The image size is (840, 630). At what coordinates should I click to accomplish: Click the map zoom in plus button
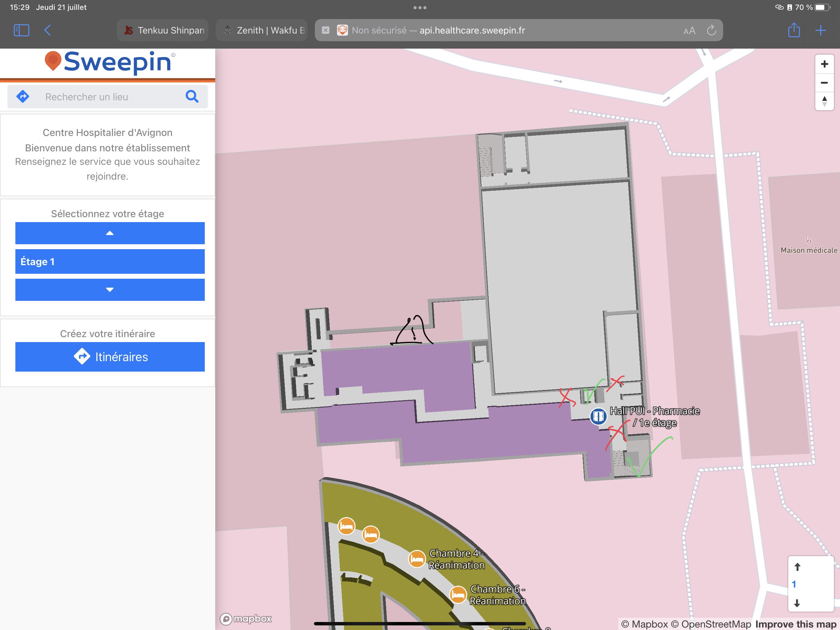pyautogui.click(x=824, y=64)
